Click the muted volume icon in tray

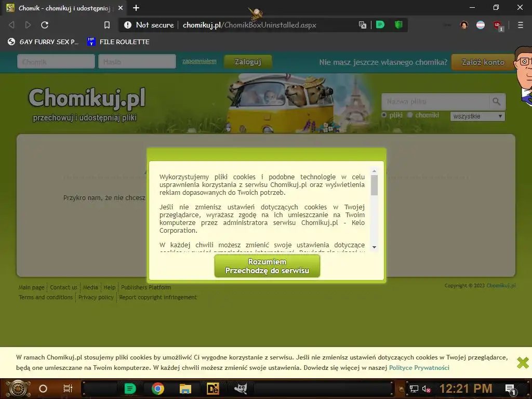(x=426, y=389)
